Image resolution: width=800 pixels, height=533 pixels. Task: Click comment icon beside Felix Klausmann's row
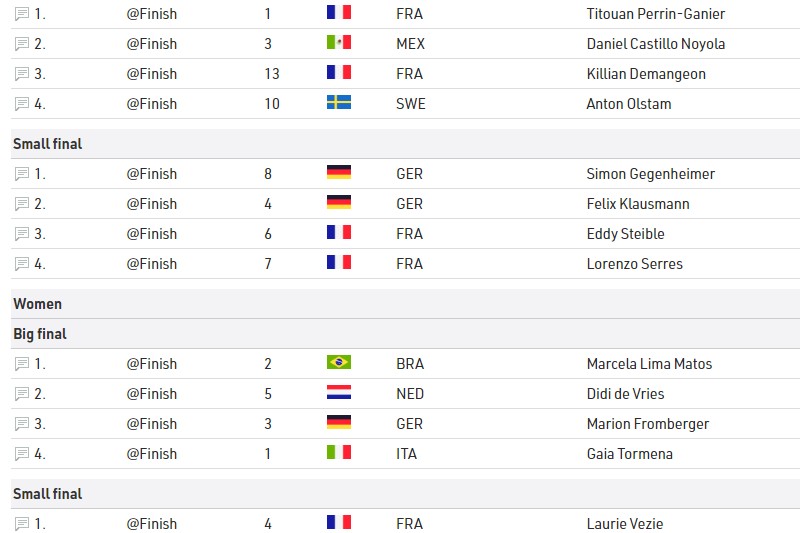pyautogui.click(x=22, y=204)
